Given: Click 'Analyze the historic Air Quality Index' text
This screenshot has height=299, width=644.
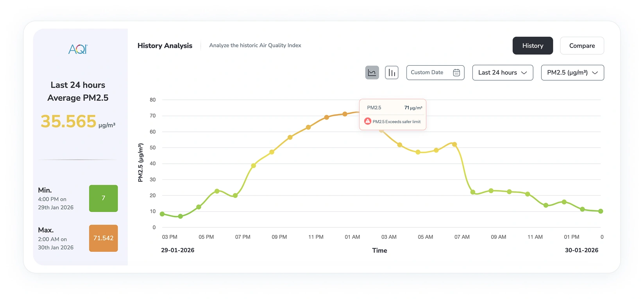Looking at the screenshot, I should pos(255,45).
